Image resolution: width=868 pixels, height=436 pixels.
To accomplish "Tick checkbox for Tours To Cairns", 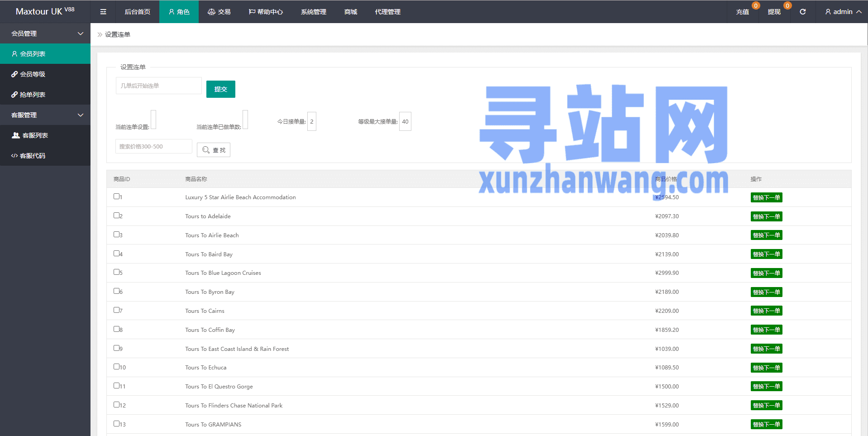I will (x=116, y=310).
